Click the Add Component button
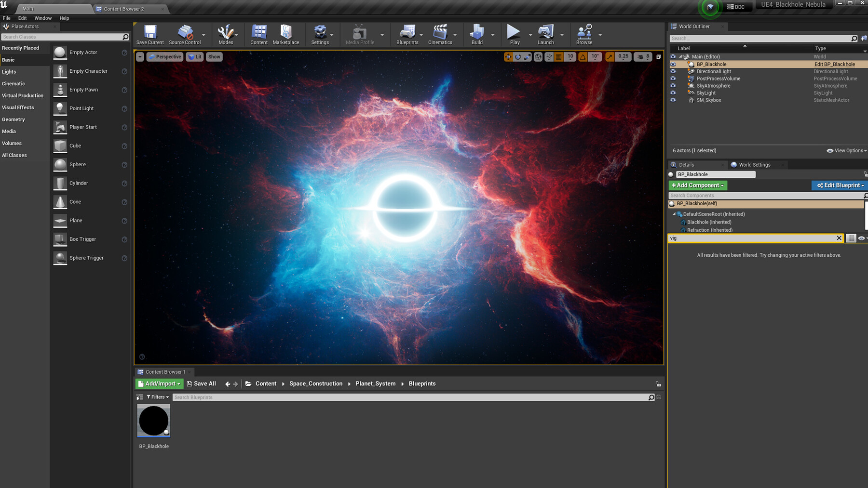The width and height of the screenshot is (868, 488). coord(697,185)
